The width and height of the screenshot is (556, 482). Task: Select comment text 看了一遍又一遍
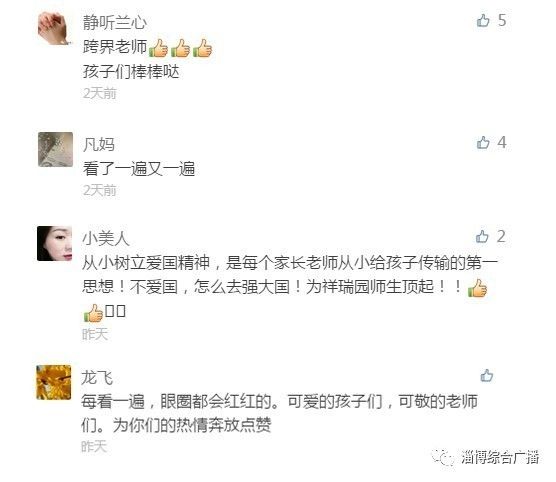tap(139, 168)
